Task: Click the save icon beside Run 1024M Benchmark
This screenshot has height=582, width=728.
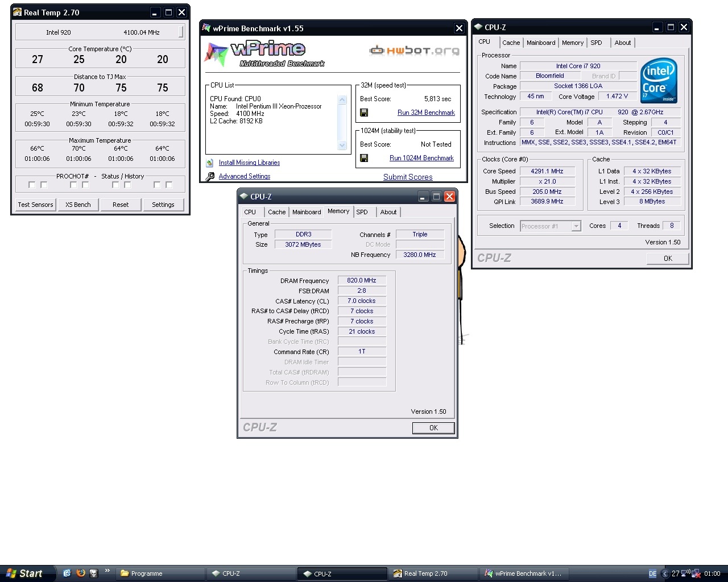Action: point(364,158)
